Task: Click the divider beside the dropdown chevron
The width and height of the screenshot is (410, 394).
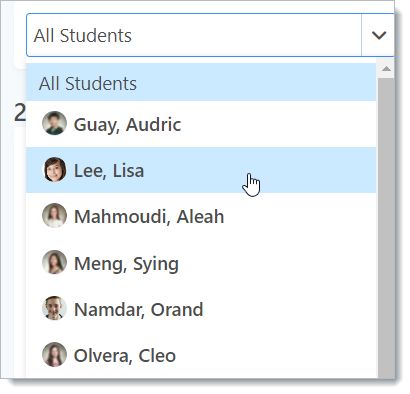Action: pos(361,35)
